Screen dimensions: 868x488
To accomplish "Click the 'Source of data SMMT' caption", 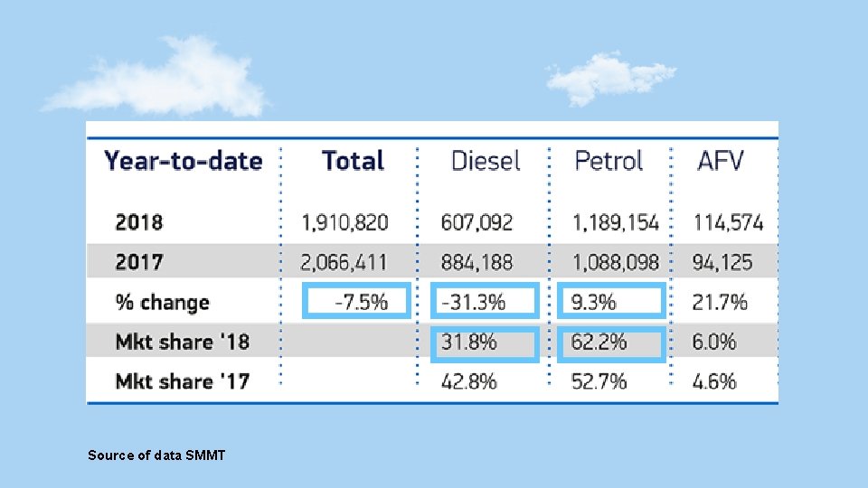I will (x=156, y=455).
